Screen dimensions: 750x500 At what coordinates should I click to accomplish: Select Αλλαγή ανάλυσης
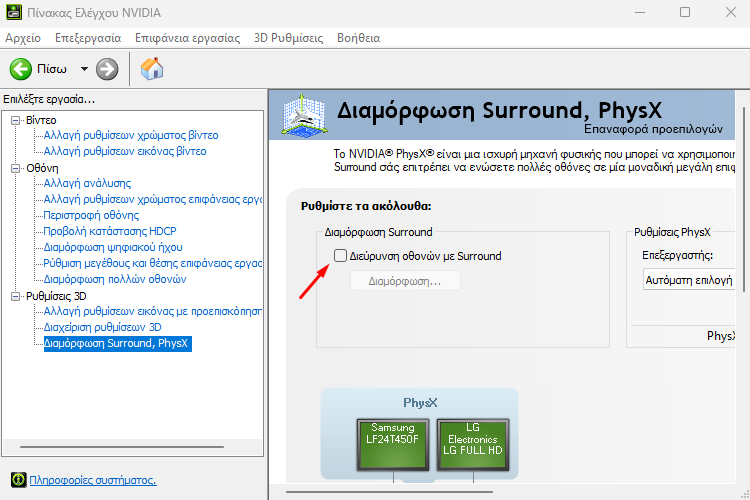tap(87, 183)
